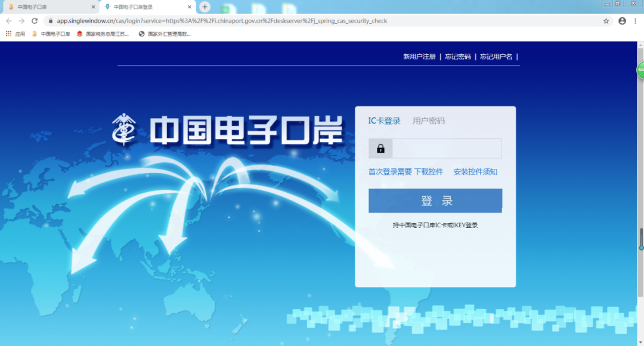Click the 中国电子口岸 customs logo emblem
The width and height of the screenshot is (644, 346).
[x=123, y=129]
